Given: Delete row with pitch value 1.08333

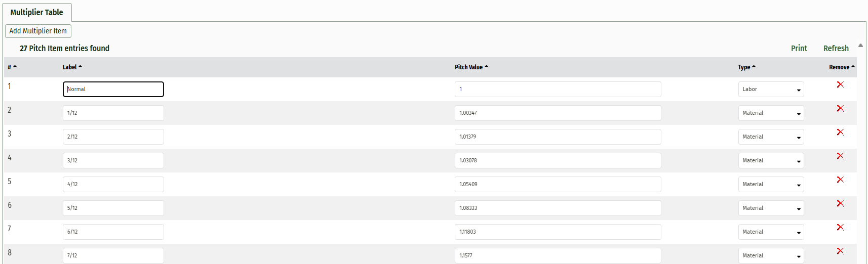Looking at the screenshot, I should tap(840, 204).
